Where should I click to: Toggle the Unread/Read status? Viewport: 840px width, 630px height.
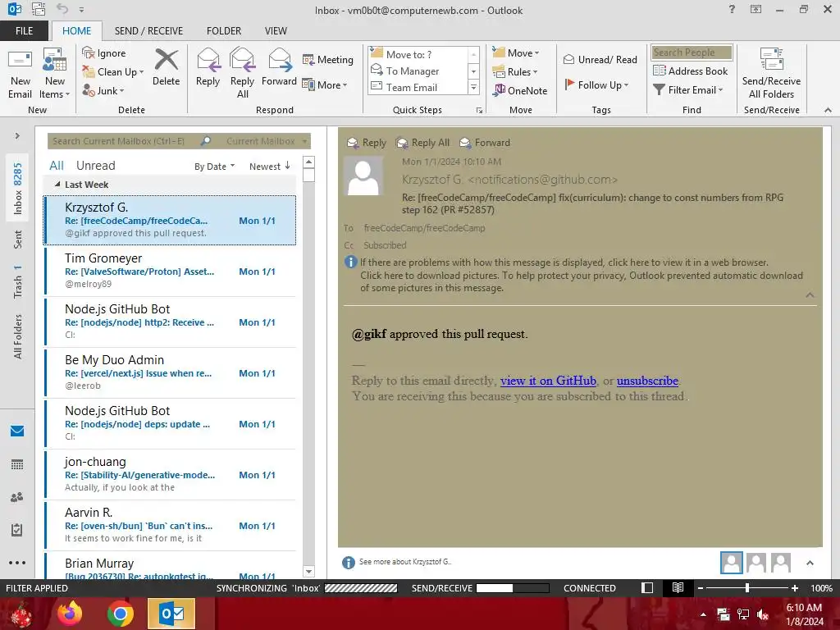point(600,59)
